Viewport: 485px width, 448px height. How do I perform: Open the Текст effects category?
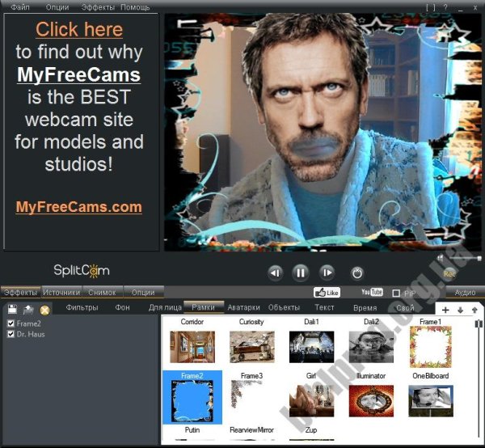(x=324, y=307)
